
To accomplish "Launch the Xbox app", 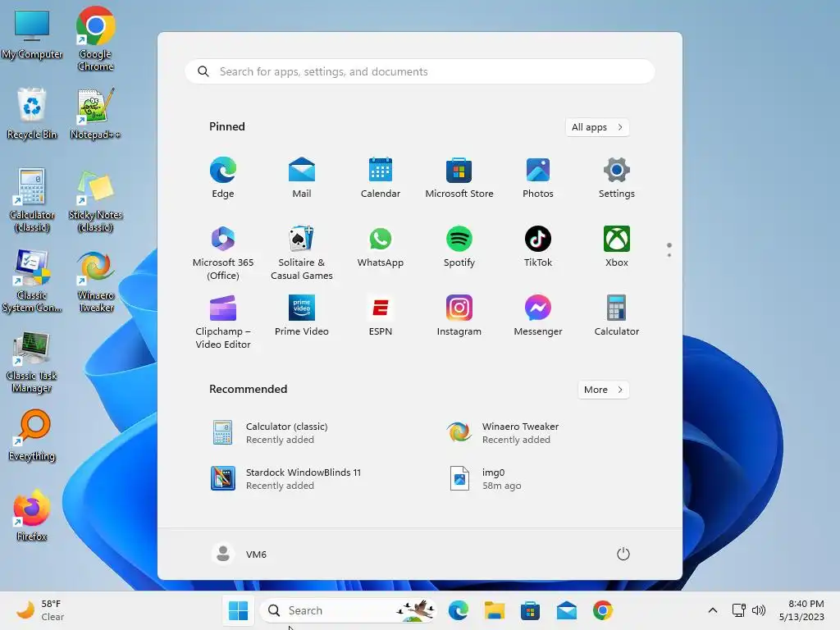I will [617, 247].
